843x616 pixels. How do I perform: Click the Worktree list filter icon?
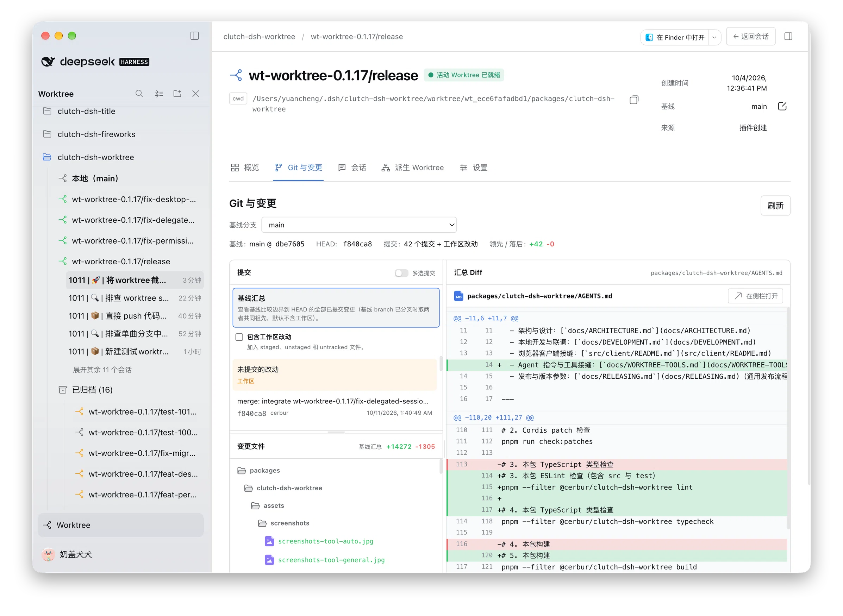coord(159,94)
